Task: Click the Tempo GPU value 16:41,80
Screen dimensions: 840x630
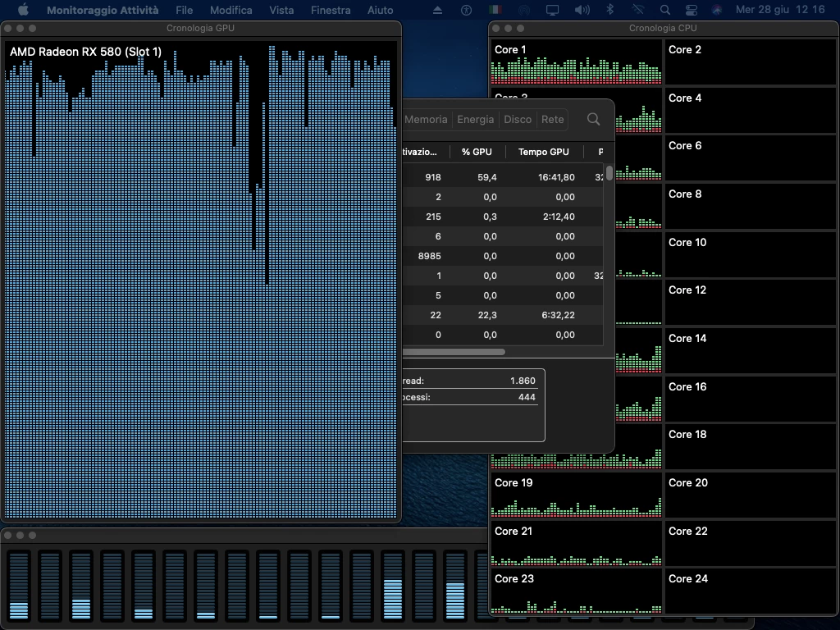Action: pos(556,177)
